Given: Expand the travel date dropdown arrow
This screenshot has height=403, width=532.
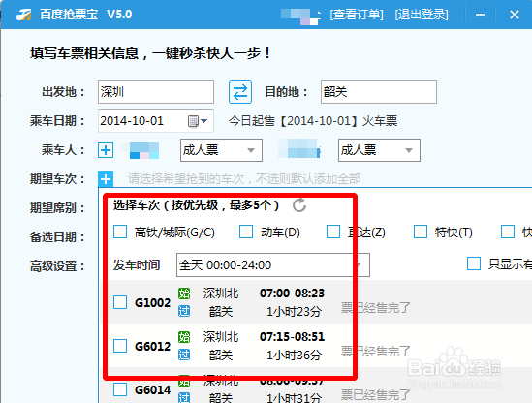Looking at the screenshot, I should point(203,121).
